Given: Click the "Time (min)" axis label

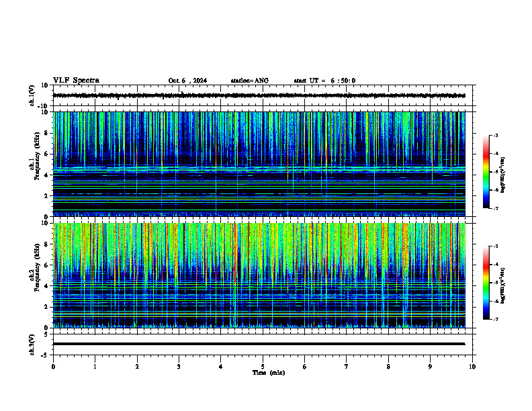Looking at the screenshot, I should (269, 373).
